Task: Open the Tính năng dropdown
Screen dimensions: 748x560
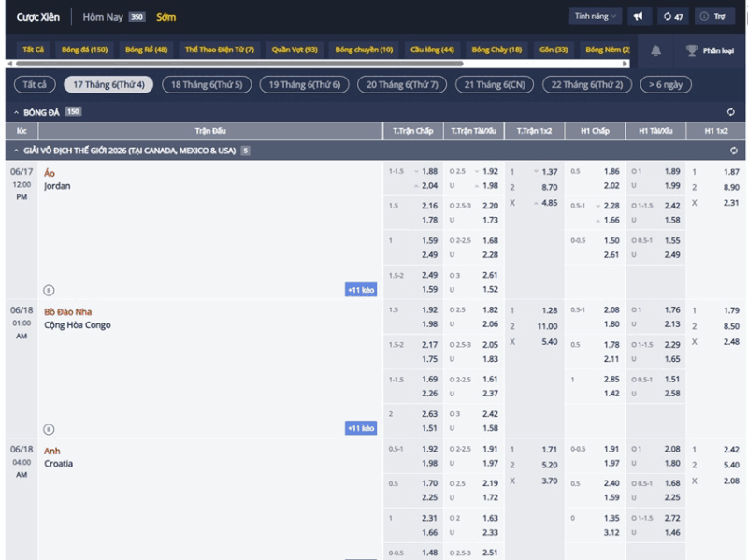Action: pos(596,16)
